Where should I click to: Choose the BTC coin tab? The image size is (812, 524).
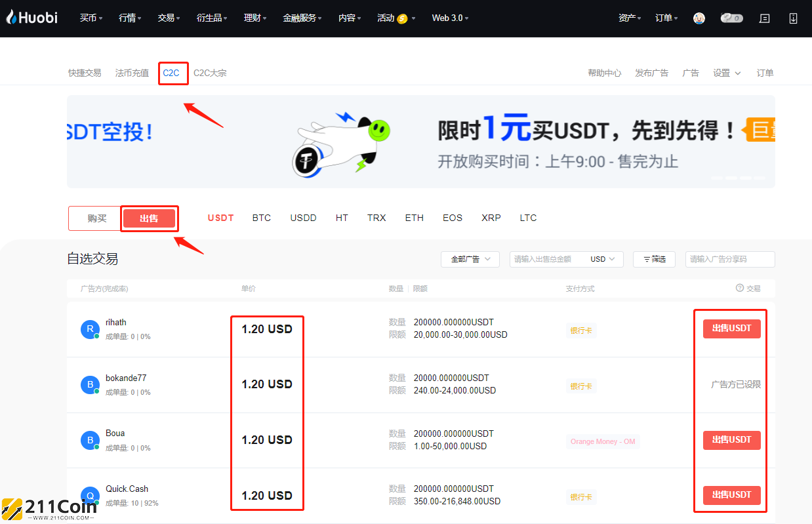tap(262, 218)
